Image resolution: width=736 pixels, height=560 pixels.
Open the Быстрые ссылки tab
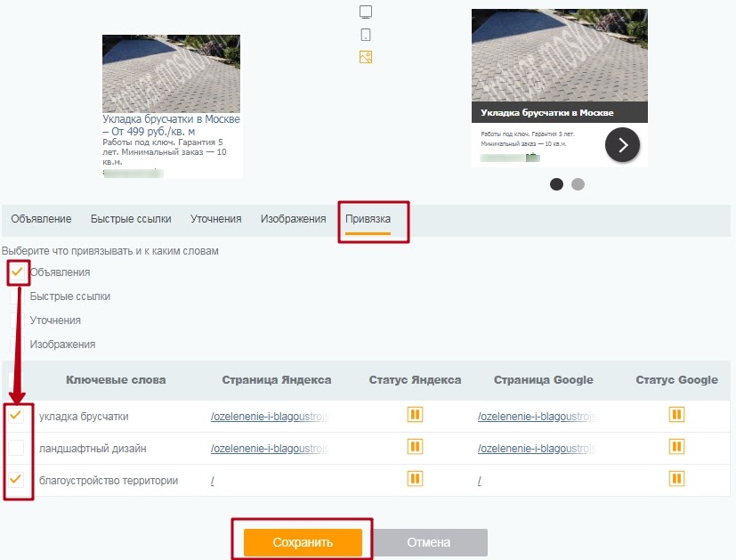click(130, 219)
